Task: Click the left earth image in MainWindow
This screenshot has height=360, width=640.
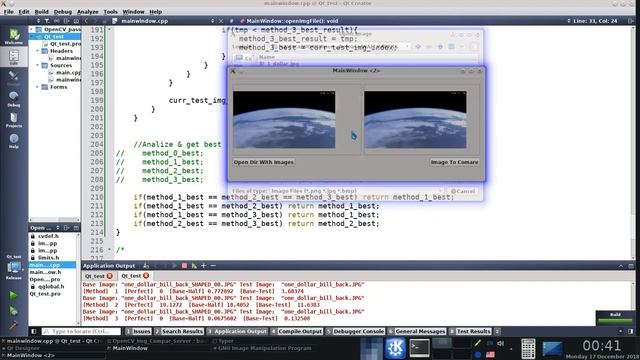Action: point(284,120)
